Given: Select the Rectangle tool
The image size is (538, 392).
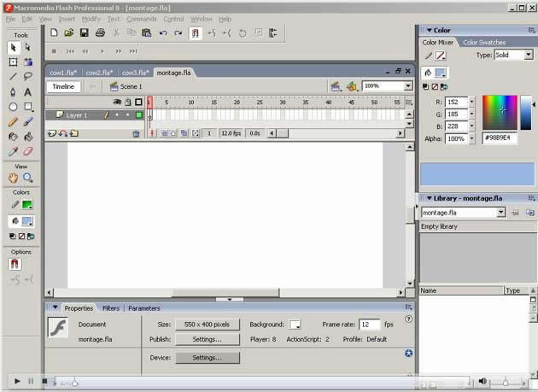Looking at the screenshot, I should (x=28, y=107).
